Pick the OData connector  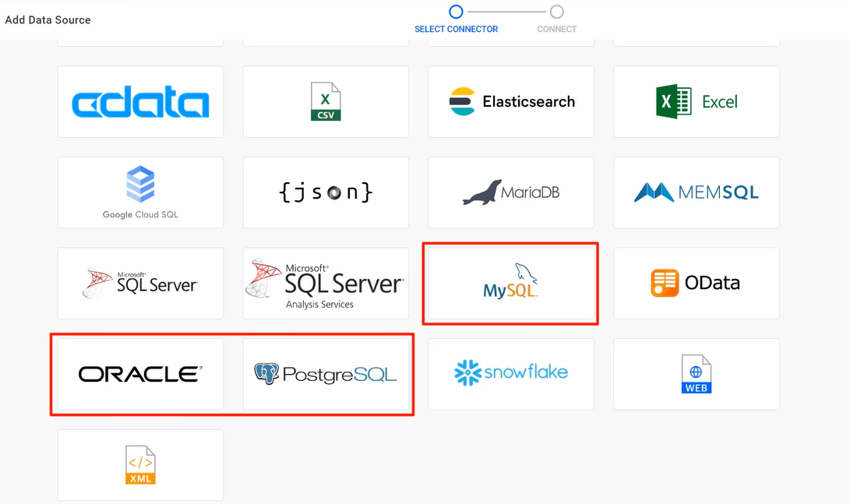[697, 284]
